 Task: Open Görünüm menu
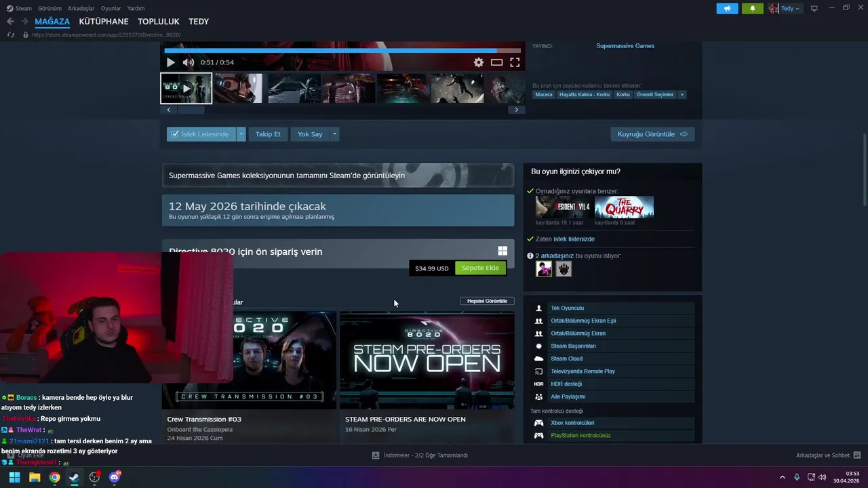pos(50,8)
